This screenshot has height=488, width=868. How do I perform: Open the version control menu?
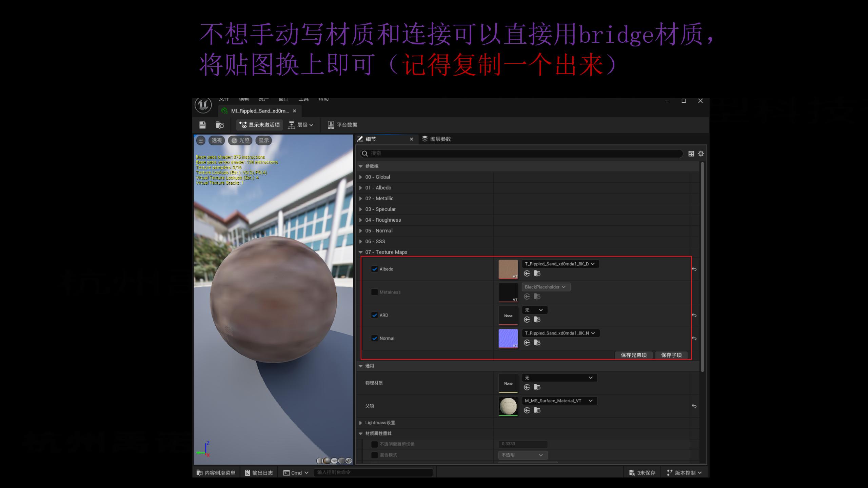[x=684, y=473]
